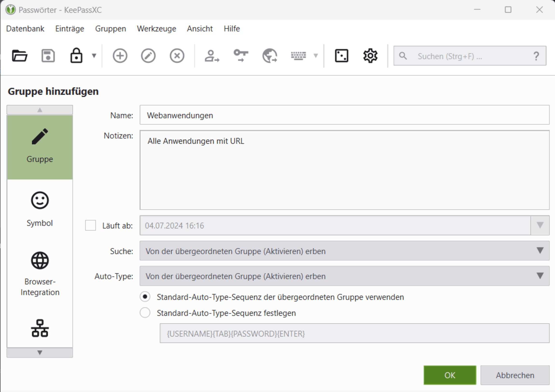Perform Auto-Type with keyboard icon
This screenshot has height=392, width=555.
298,56
